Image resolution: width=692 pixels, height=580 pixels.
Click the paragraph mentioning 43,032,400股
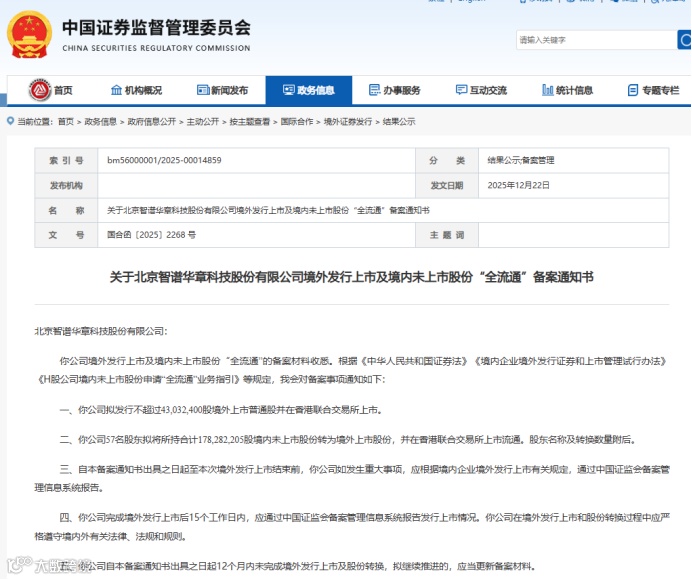(x=221, y=410)
